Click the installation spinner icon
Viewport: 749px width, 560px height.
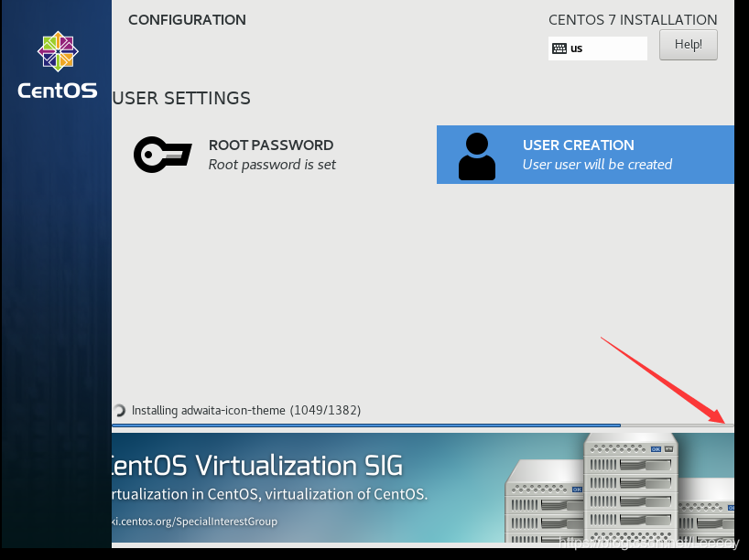tap(119, 410)
